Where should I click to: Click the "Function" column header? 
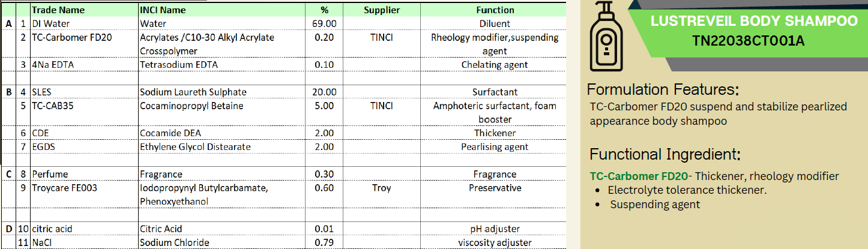point(495,10)
